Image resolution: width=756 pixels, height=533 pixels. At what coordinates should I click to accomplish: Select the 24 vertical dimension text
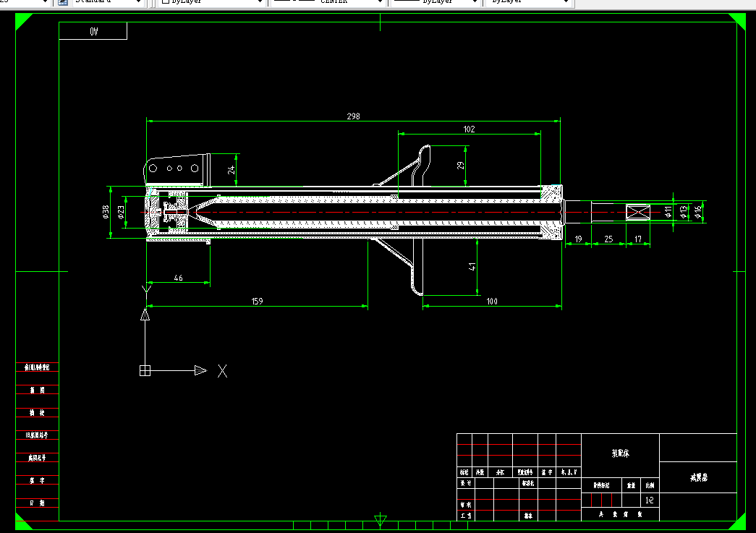(232, 170)
